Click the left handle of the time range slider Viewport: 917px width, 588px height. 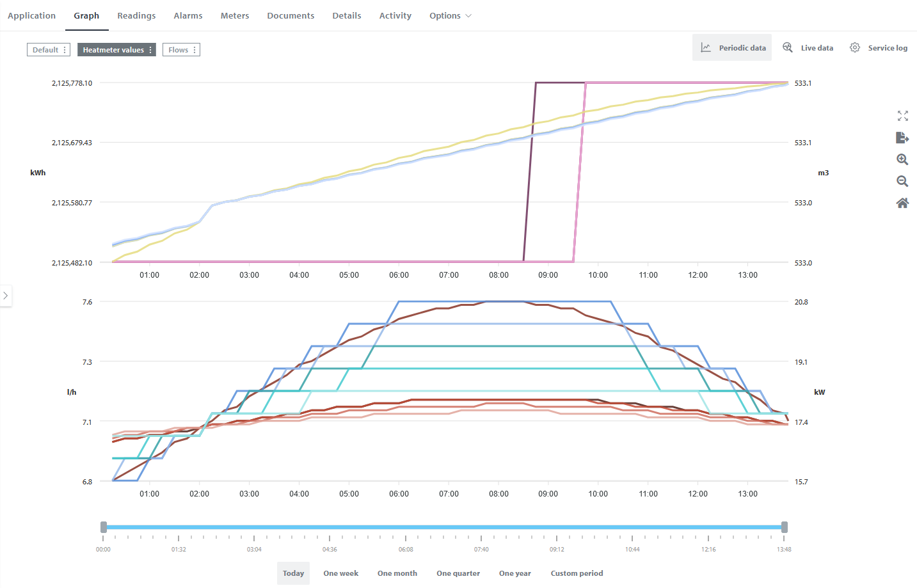coord(104,527)
